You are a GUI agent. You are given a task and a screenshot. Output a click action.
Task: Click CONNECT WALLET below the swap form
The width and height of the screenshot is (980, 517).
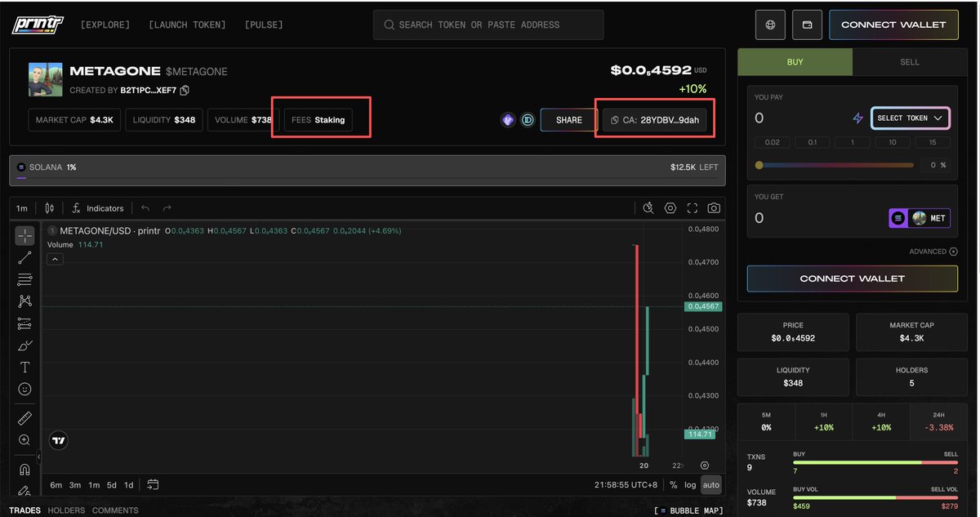pyautogui.click(x=853, y=279)
